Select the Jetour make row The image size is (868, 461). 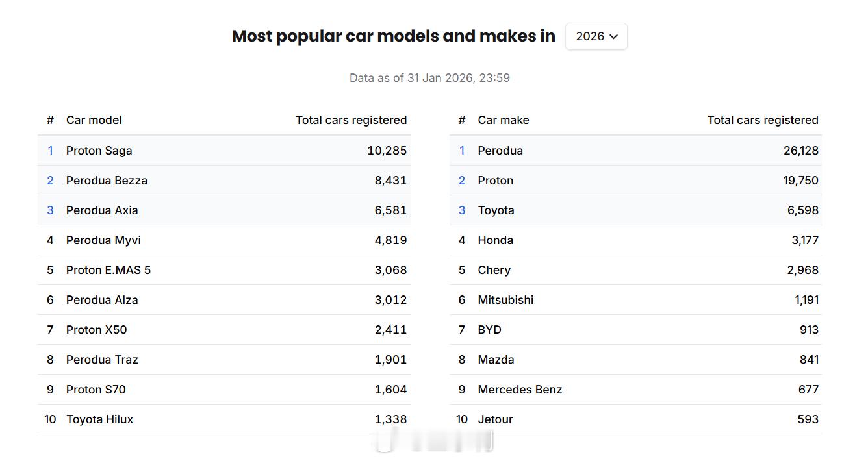(x=495, y=419)
